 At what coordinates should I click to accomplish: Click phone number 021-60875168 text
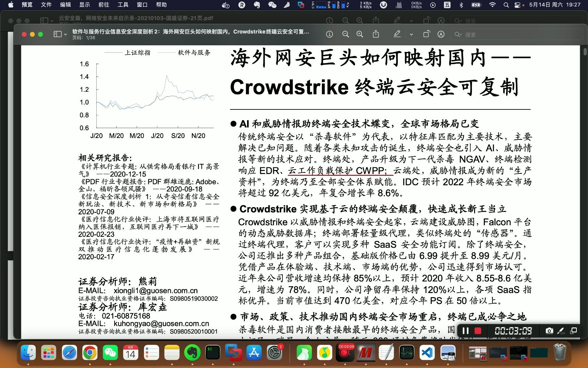126,316
